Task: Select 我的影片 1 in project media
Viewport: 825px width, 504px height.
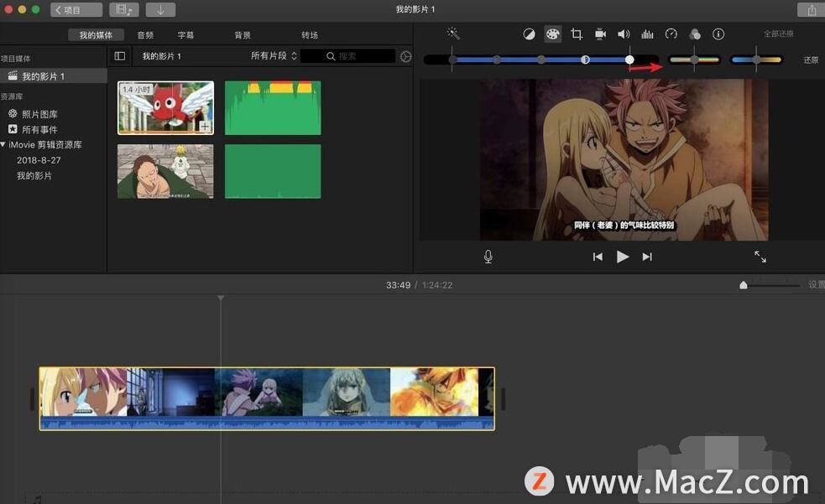Action: (53, 76)
